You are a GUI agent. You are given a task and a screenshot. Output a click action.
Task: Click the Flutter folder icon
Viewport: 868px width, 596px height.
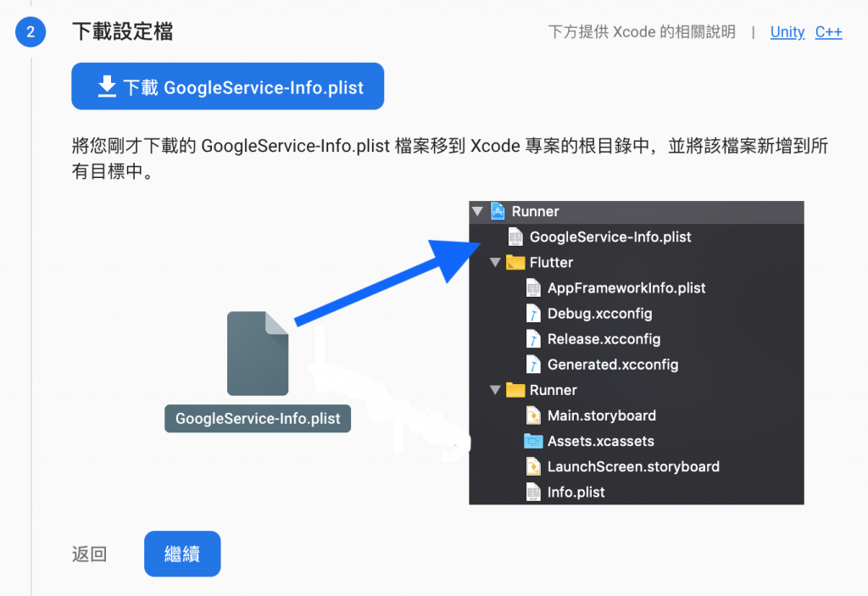pos(515,262)
